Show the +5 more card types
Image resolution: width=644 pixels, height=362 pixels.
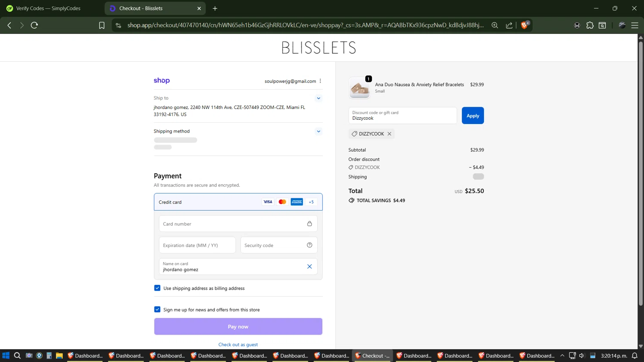tap(311, 202)
